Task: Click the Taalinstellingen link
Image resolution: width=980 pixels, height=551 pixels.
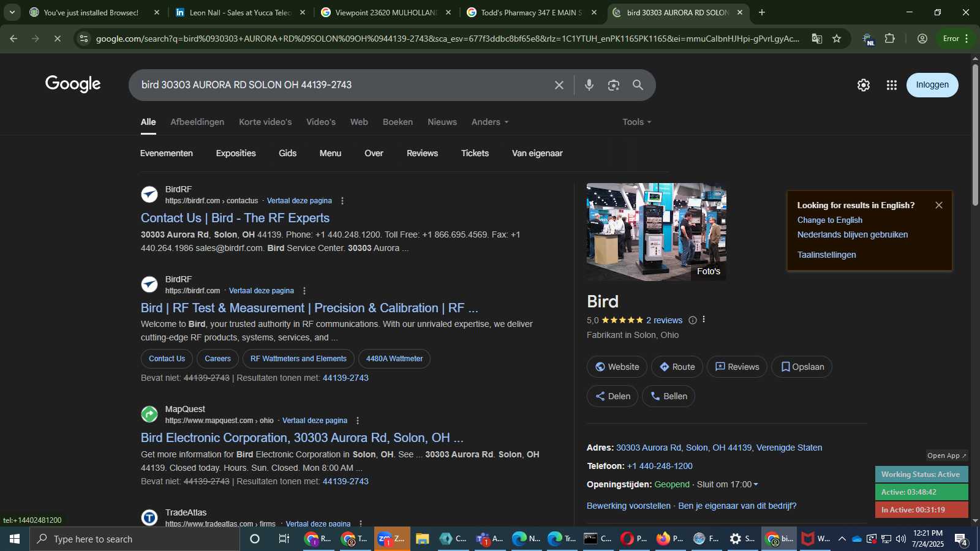Action: tap(826, 255)
